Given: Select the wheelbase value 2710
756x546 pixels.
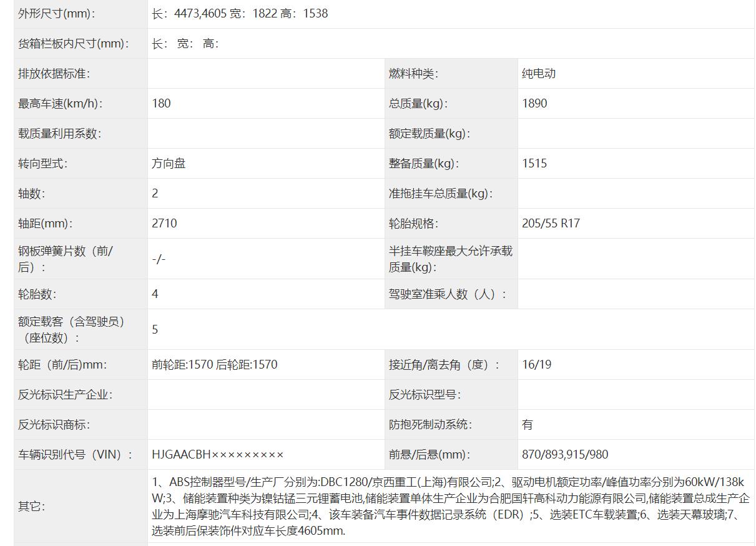Looking at the screenshot, I should (164, 224).
